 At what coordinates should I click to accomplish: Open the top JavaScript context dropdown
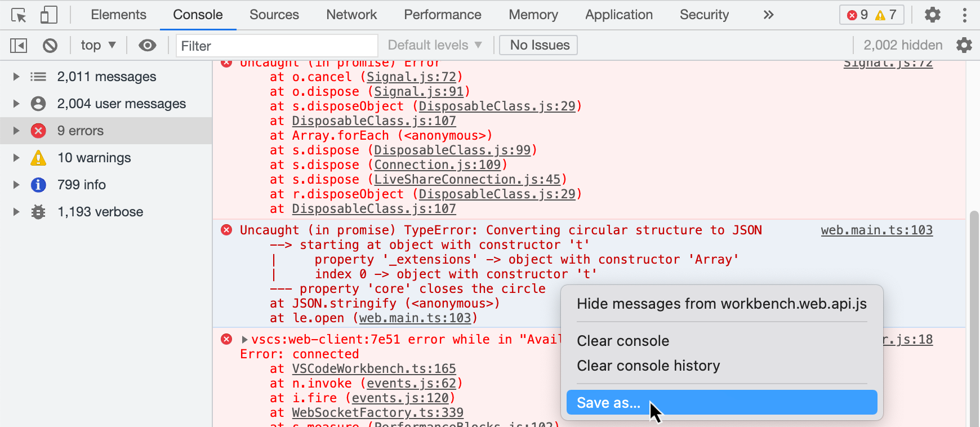pyautogui.click(x=98, y=45)
